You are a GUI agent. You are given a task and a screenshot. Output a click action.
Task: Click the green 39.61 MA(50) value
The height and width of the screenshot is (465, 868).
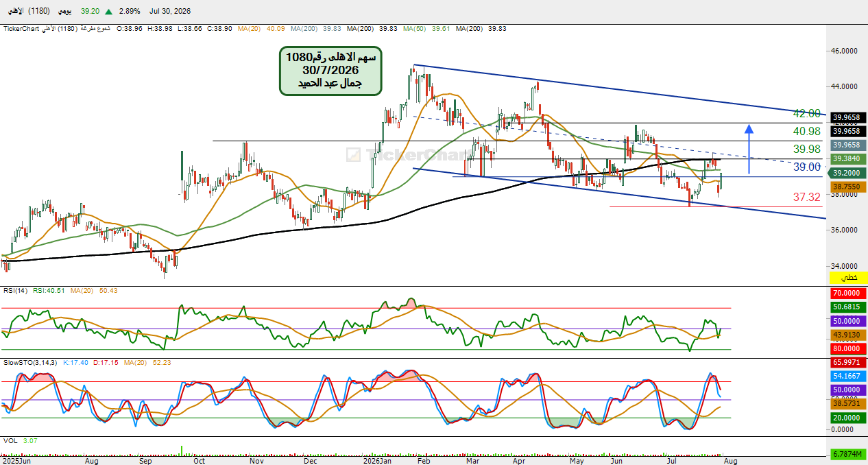pyautogui.click(x=442, y=29)
